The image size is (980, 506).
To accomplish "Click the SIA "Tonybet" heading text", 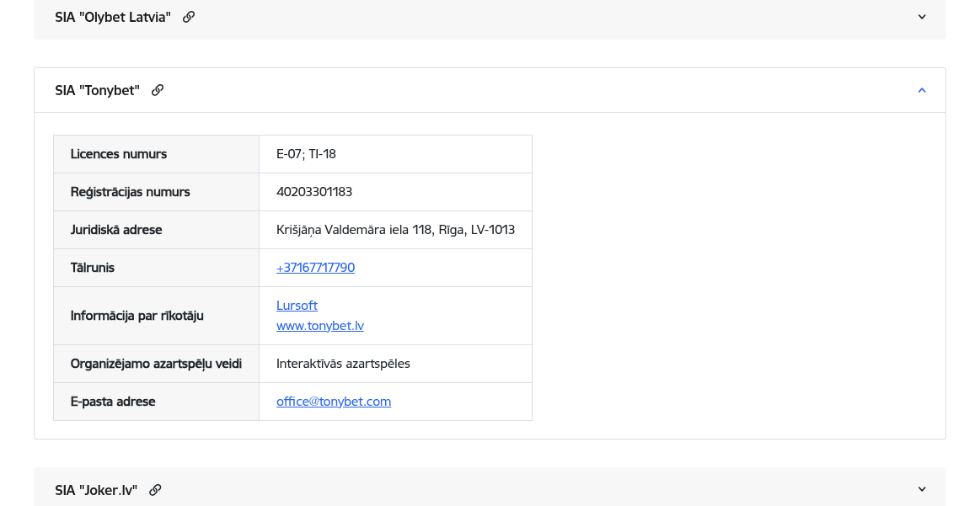I will (97, 90).
